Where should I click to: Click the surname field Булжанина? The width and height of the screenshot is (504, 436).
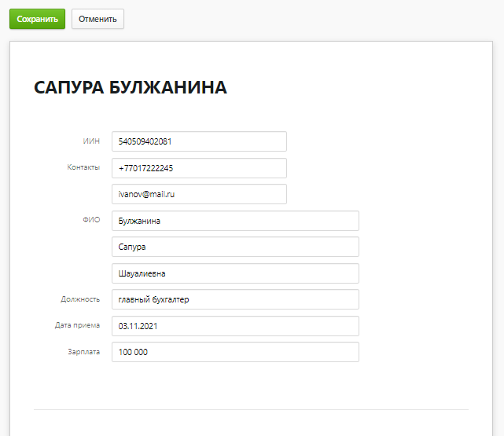coord(235,221)
